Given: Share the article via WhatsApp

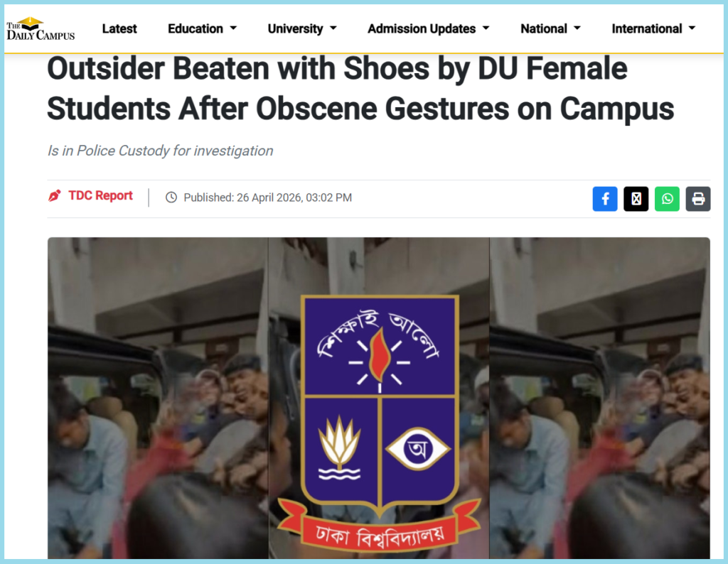Looking at the screenshot, I should pos(667,199).
